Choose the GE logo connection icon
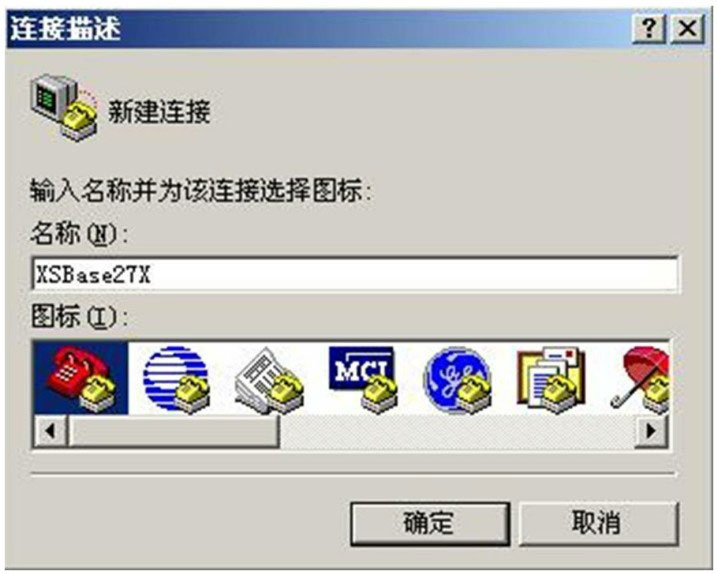 point(457,381)
